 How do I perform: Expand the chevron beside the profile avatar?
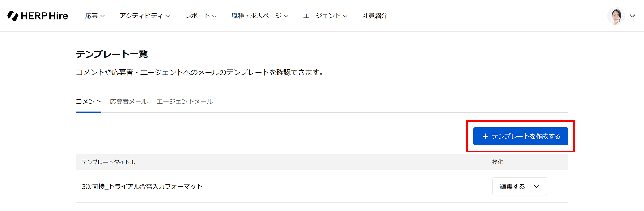click(632, 16)
